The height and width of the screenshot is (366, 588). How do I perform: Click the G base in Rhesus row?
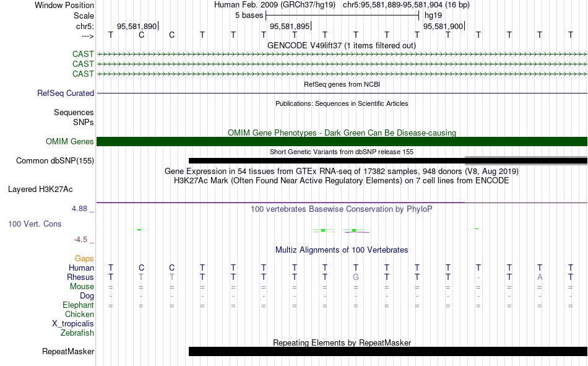coord(356,277)
